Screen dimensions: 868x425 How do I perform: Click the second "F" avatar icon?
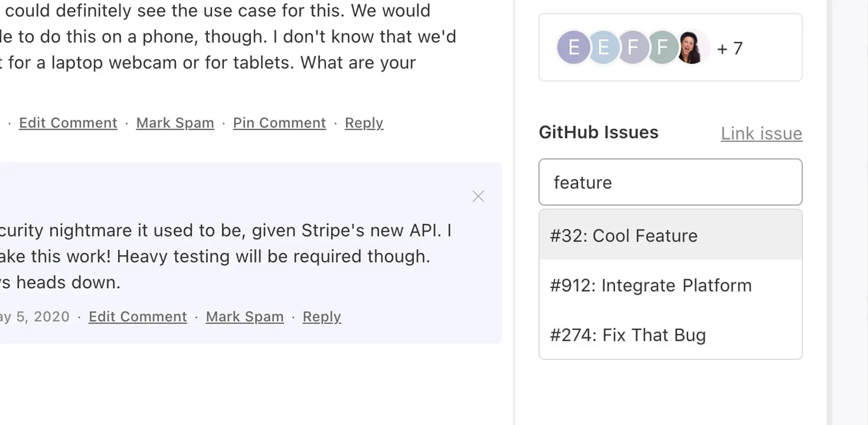tap(662, 47)
